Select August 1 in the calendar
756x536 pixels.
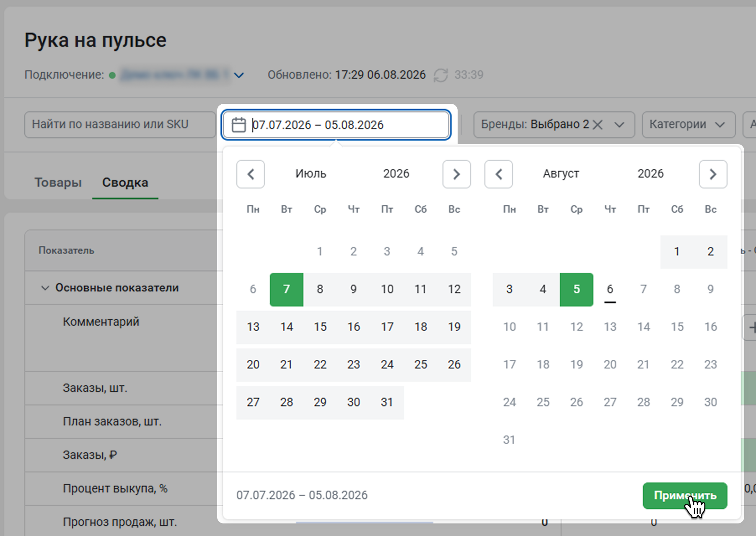tap(677, 252)
